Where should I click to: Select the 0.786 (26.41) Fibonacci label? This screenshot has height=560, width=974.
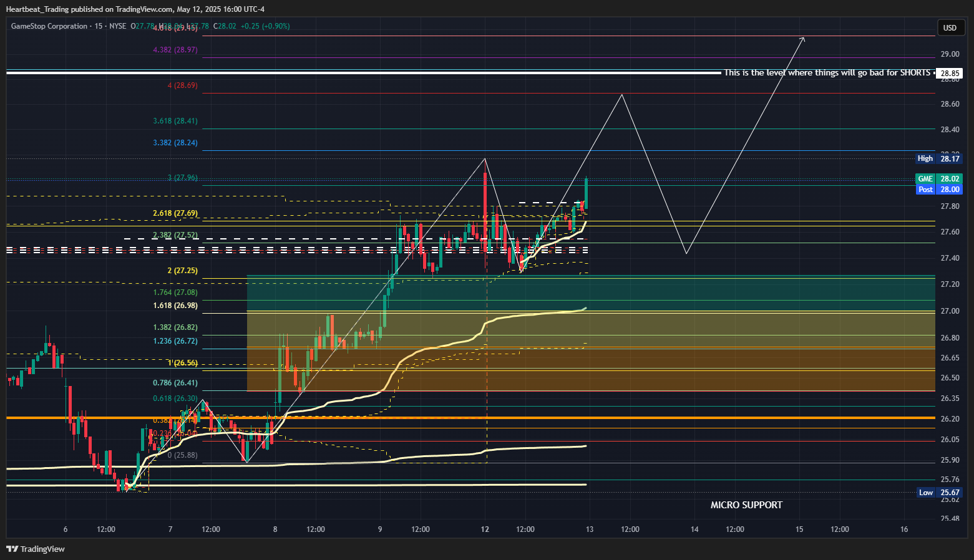click(175, 383)
